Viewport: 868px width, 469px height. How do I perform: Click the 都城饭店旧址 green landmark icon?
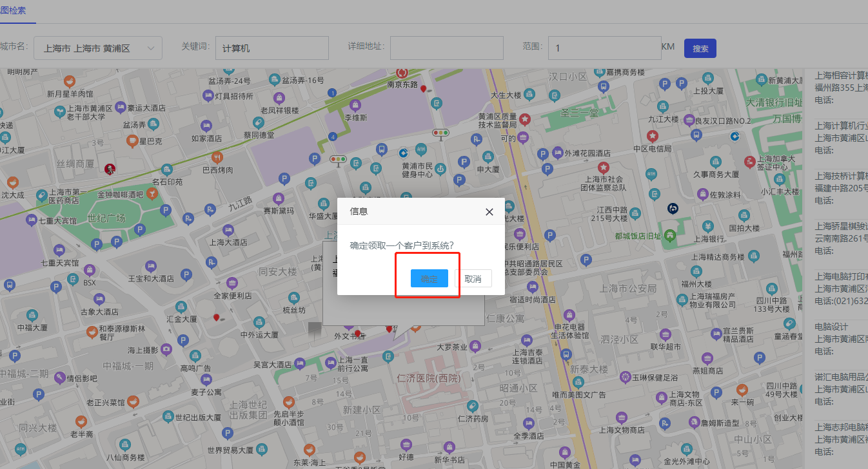coord(670,235)
